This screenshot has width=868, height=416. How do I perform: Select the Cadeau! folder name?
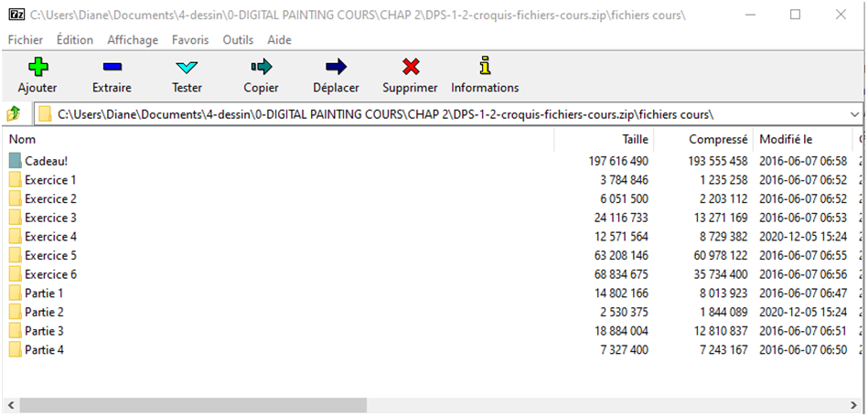coord(47,161)
